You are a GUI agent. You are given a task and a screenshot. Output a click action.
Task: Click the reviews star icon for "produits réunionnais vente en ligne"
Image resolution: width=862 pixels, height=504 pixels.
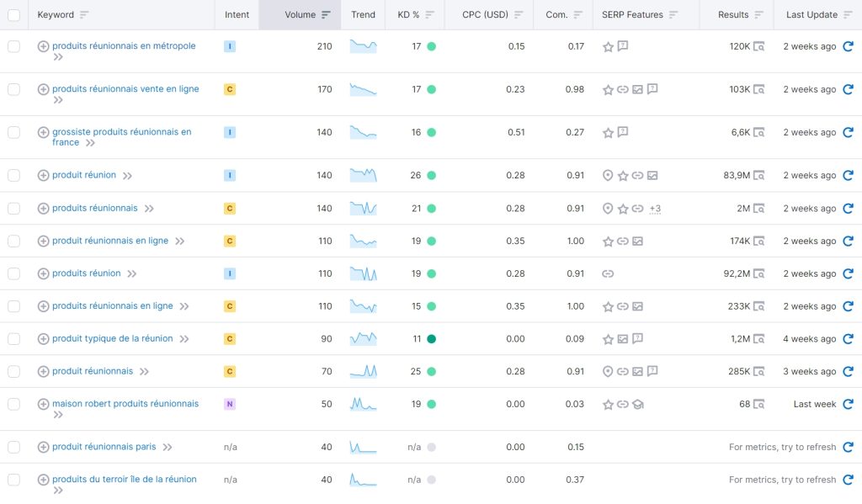(609, 88)
